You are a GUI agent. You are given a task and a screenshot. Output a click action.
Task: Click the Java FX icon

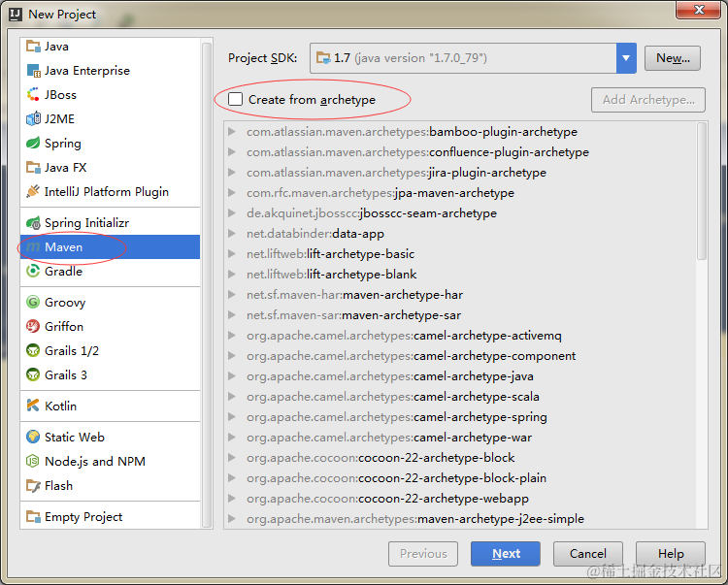tap(33, 167)
